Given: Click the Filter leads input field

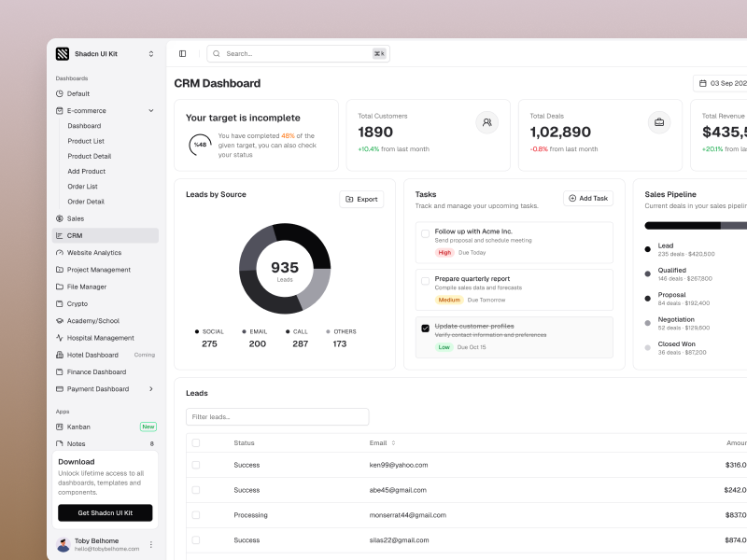Looking at the screenshot, I should [x=277, y=416].
